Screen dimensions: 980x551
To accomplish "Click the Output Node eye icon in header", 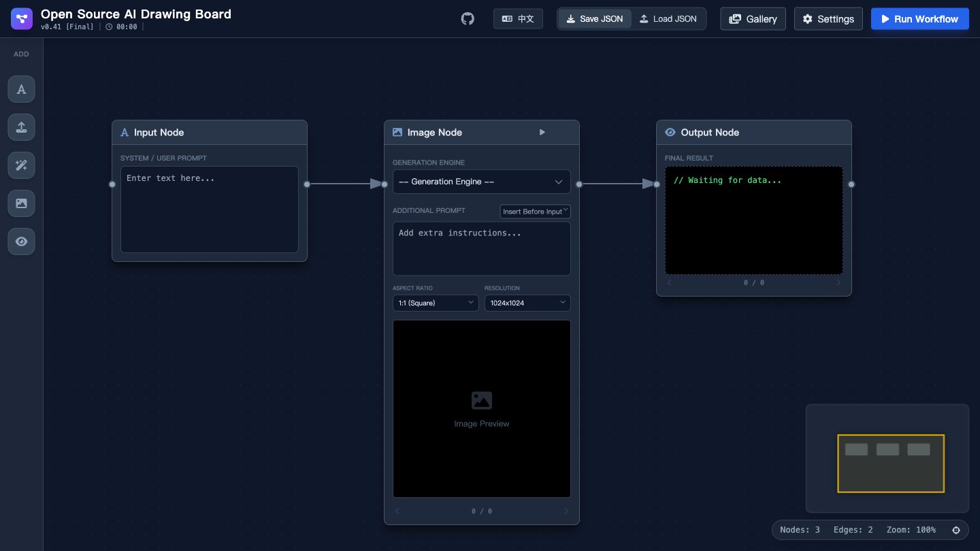I will (670, 133).
